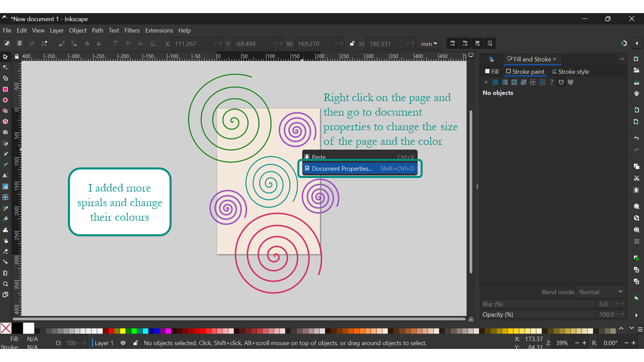Open the Object menu
This screenshot has height=362, width=644.
pos(78,31)
